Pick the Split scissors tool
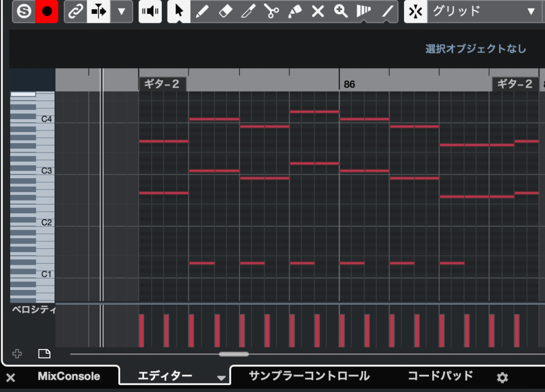This screenshot has height=392, width=545. tap(272, 11)
